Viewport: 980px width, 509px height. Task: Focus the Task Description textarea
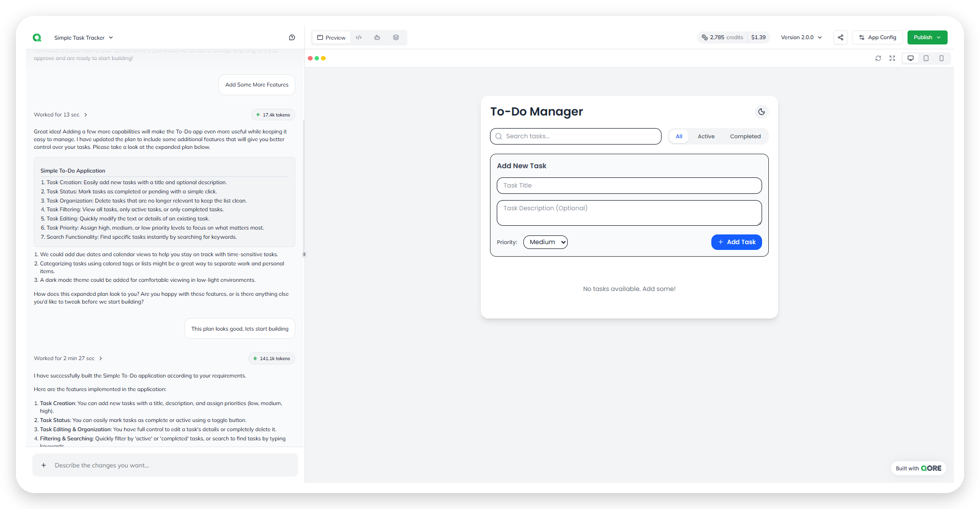pyautogui.click(x=629, y=213)
